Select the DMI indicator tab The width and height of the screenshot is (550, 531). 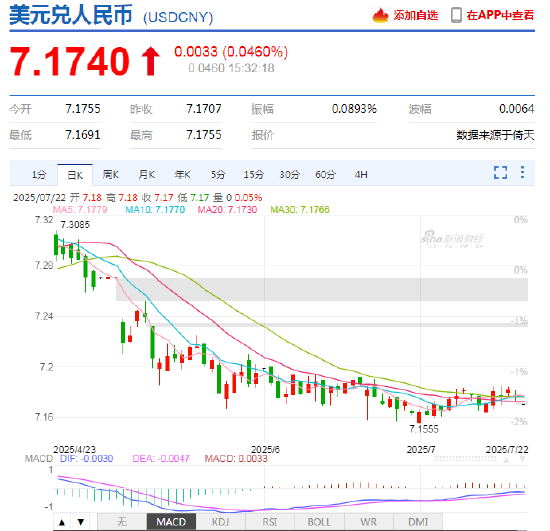pos(418,522)
